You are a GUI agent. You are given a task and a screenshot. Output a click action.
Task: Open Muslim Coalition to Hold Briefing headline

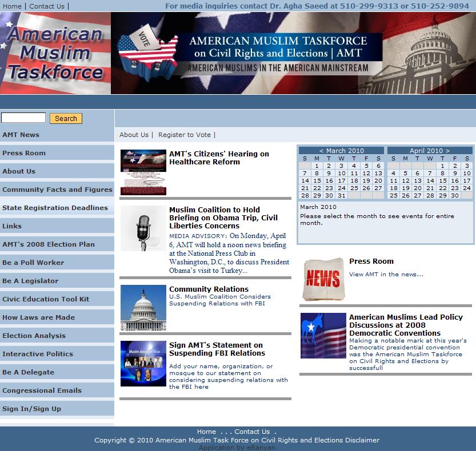coord(223,218)
